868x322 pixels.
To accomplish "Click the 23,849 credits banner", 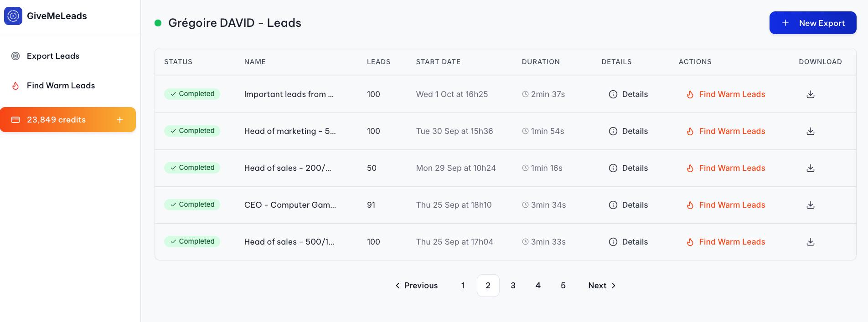I will [x=57, y=120].
